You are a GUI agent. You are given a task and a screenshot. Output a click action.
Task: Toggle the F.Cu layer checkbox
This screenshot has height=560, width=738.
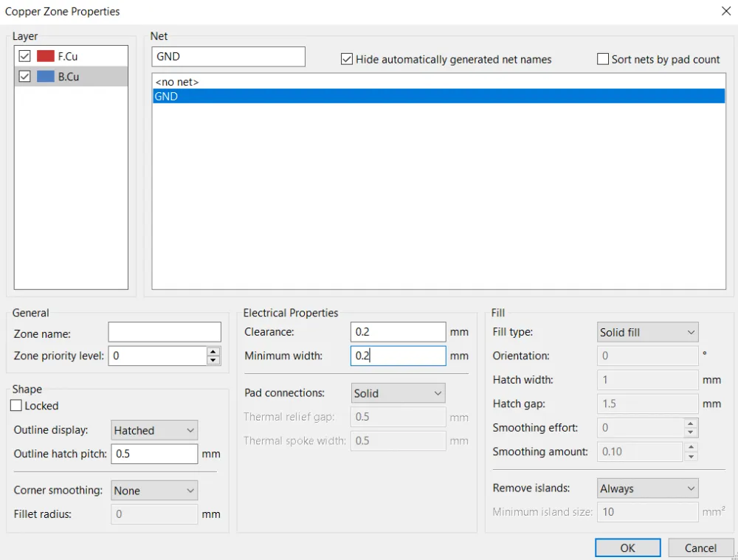[24, 56]
